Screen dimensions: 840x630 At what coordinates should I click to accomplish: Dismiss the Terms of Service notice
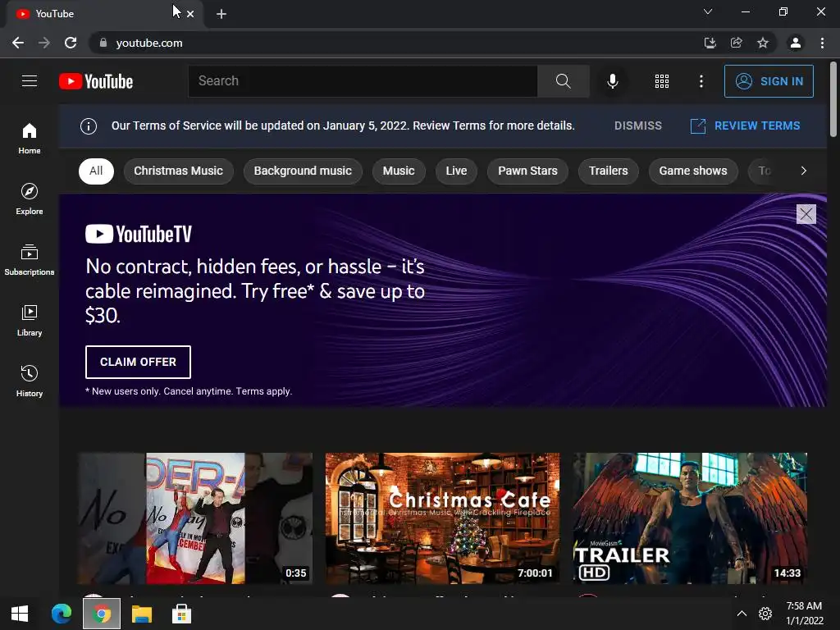[637, 126]
